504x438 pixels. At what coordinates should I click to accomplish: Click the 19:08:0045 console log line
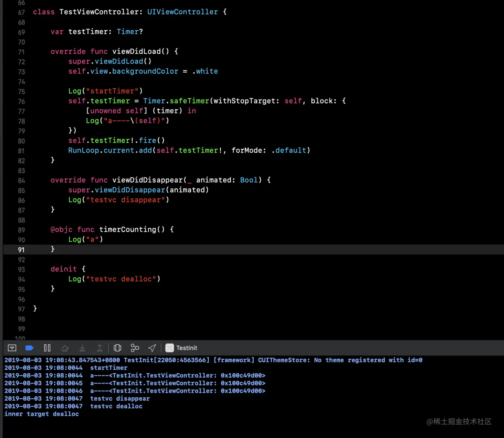pyautogui.click(x=135, y=383)
